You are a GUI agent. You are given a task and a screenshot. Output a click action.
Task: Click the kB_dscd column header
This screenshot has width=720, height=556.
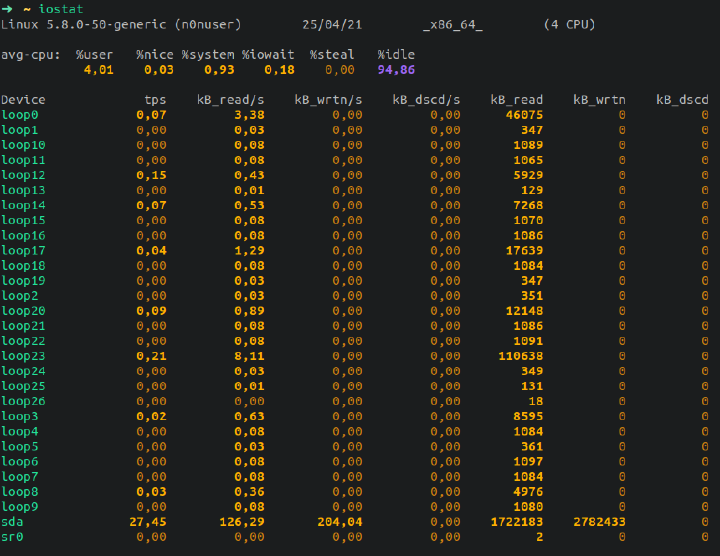(x=682, y=100)
